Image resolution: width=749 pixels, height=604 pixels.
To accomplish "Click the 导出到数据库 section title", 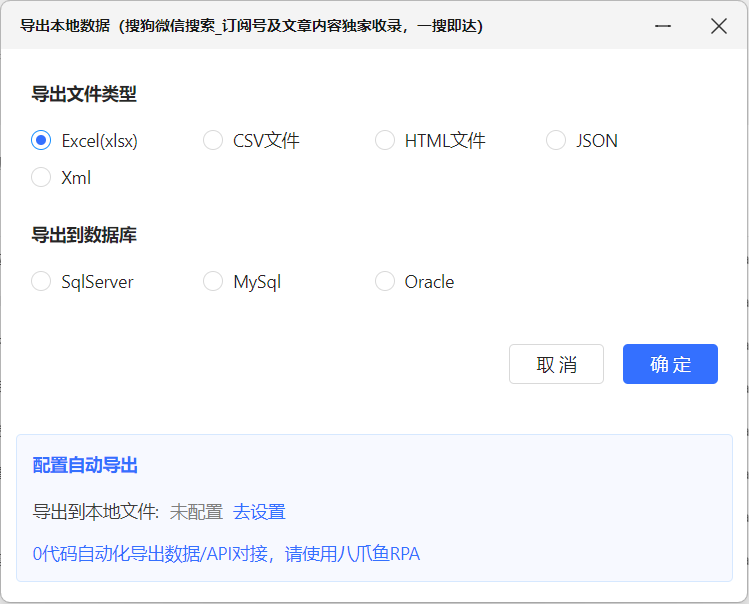I will pos(84,235).
